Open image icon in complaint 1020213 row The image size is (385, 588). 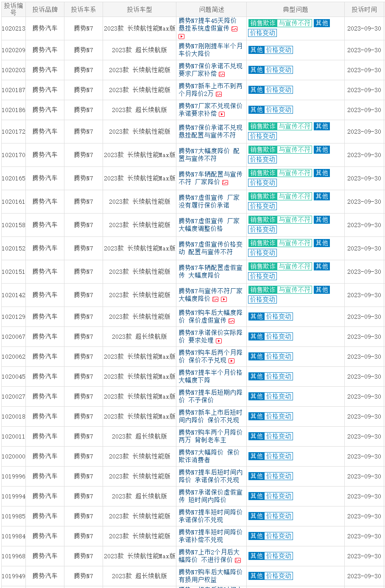[234, 29]
